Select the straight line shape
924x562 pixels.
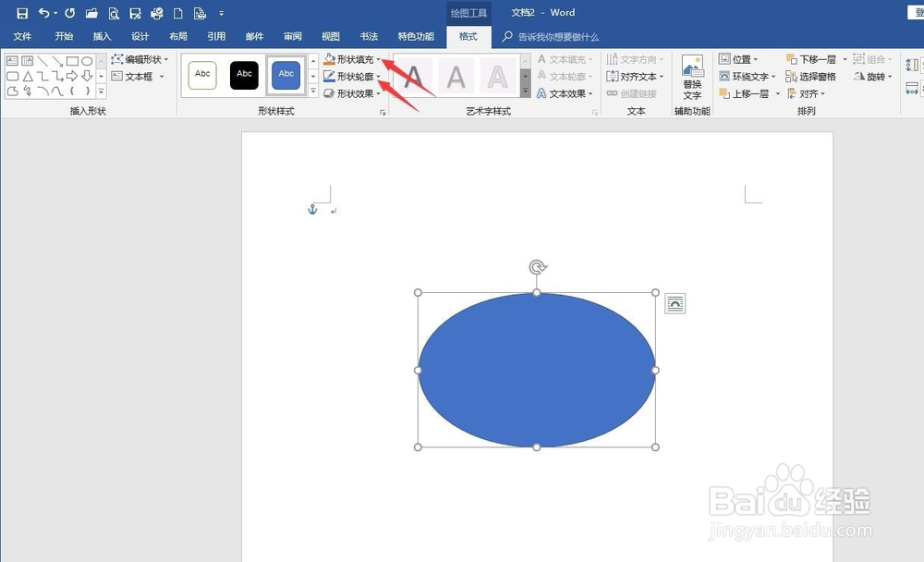43,61
